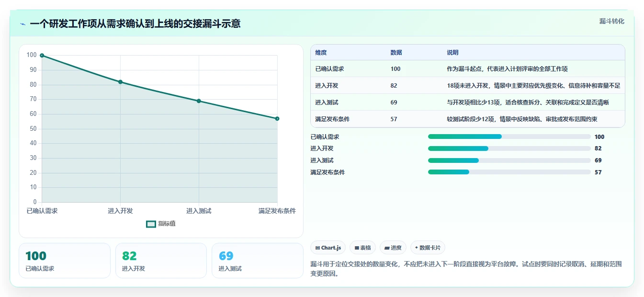Click the icon on the Chart.js chip
Image resolution: width=644 pixels, height=297 pixels.
tap(317, 248)
